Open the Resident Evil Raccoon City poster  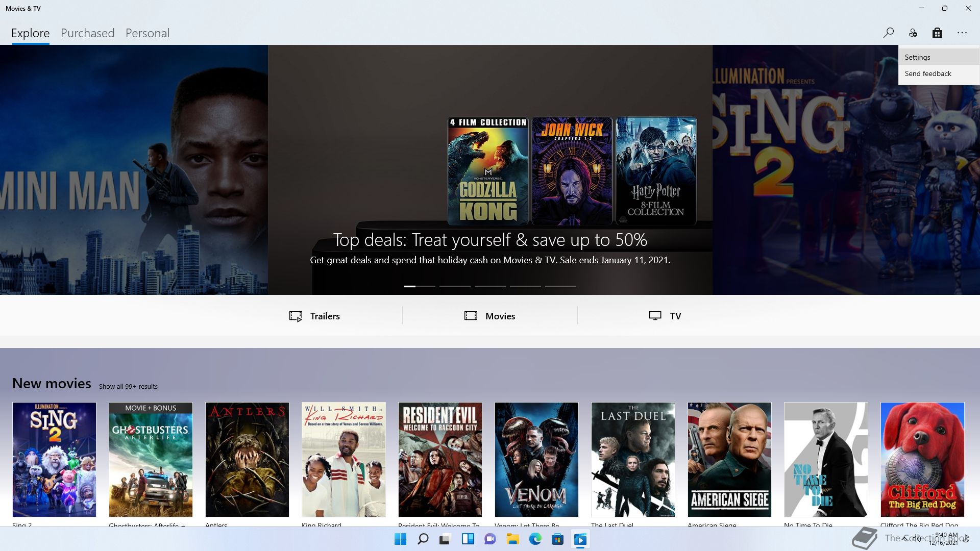(440, 459)
